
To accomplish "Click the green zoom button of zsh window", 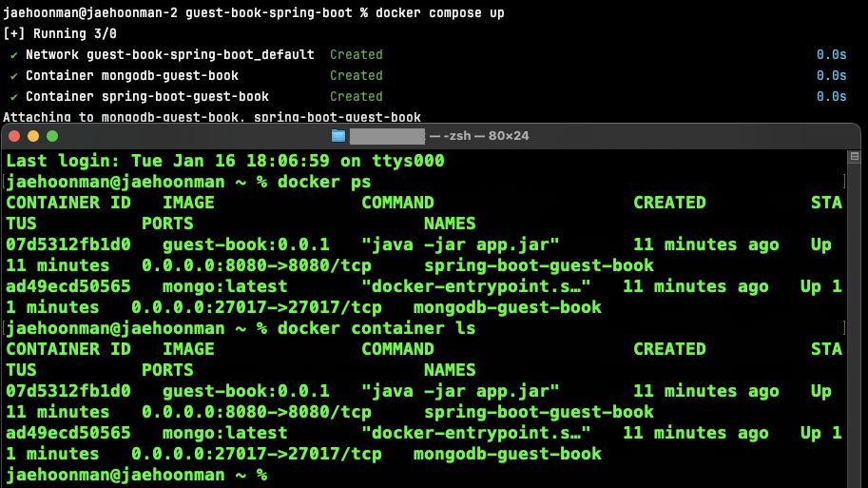I will click(x=52, y=136).
